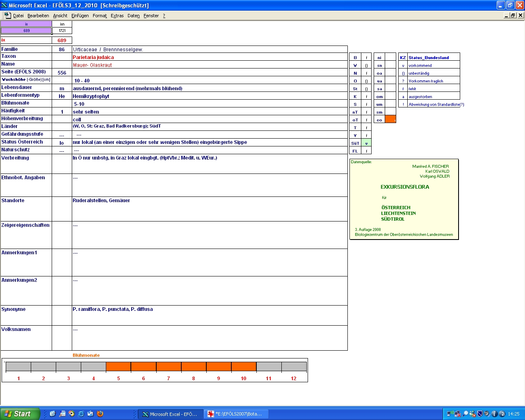Viewport: 525px width, 420px height.
Task: Open the Einfügen menu
Action: 80,16
